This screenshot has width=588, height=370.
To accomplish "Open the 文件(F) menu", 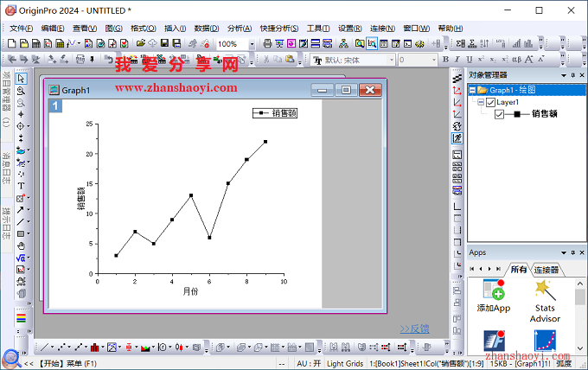I will [x=21, y=29].
